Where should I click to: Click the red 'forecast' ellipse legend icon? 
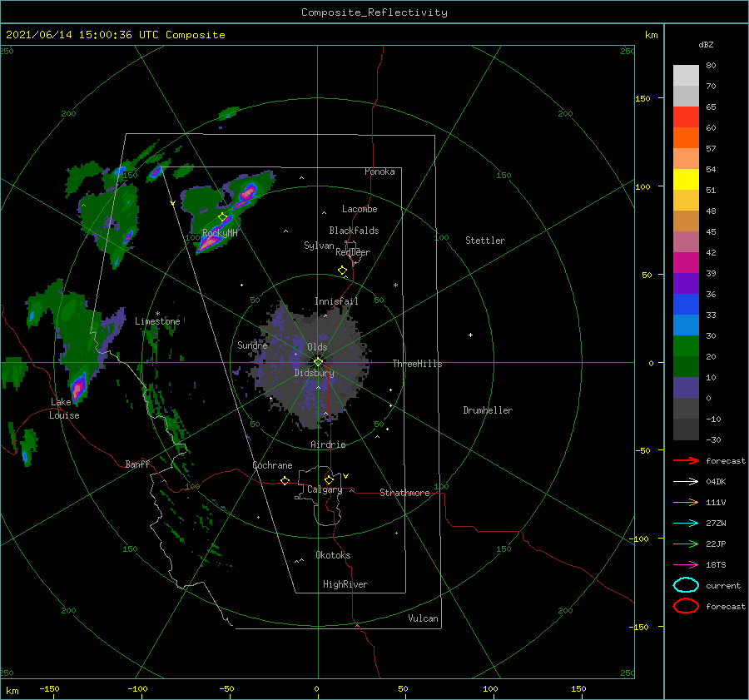click(686, 606)
